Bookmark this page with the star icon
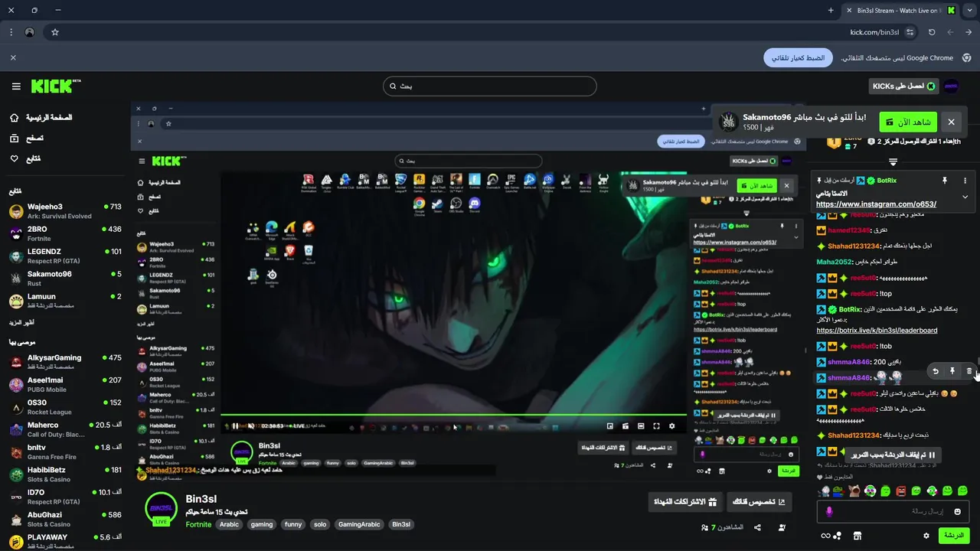The width and height of the screenshot is (980, 551). 55,32
